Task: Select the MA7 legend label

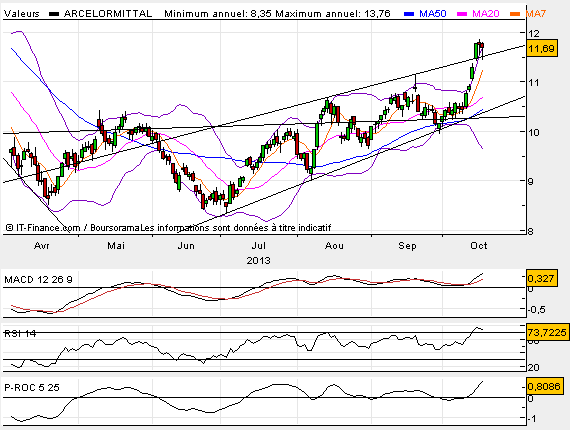Action: coord(536,14)
